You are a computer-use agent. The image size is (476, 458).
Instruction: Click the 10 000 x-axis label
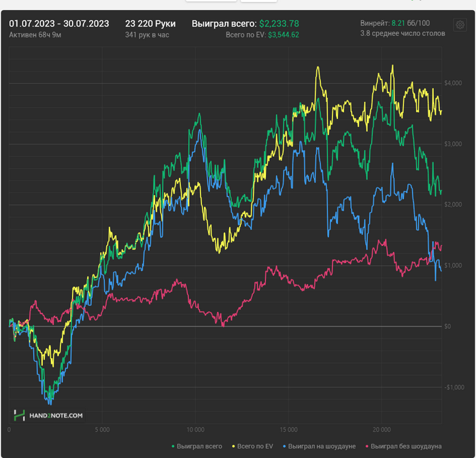tap(196, 429)
